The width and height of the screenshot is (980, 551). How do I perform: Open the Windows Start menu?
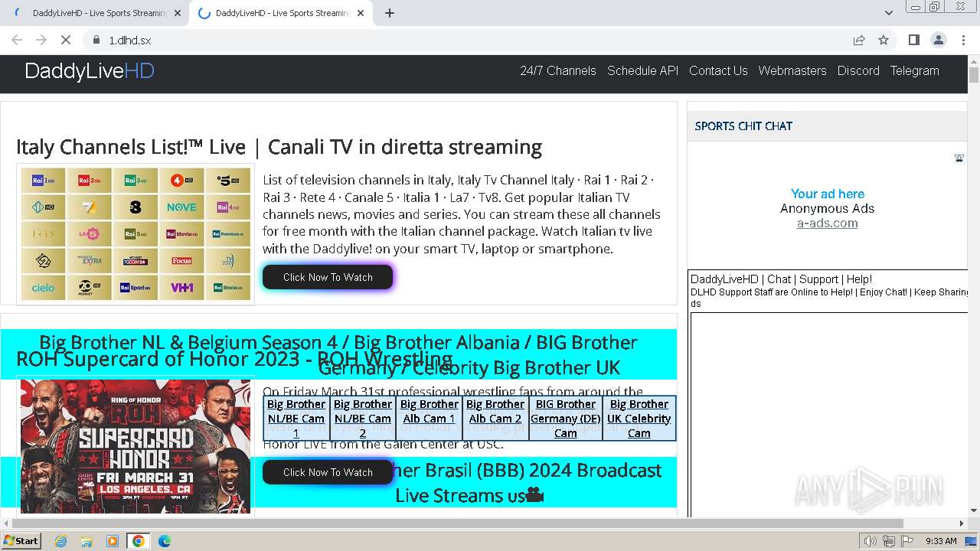(21, 540)
